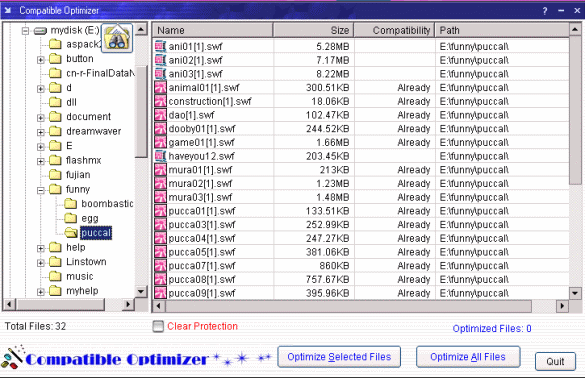Click file list vertical scrollbar thumb
Image resolution: width=585 pixels, height=378 pixels.
[x=575, y=110]
